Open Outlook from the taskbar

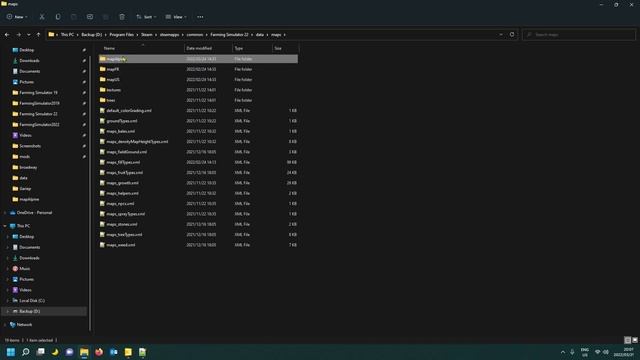[113, 352]
